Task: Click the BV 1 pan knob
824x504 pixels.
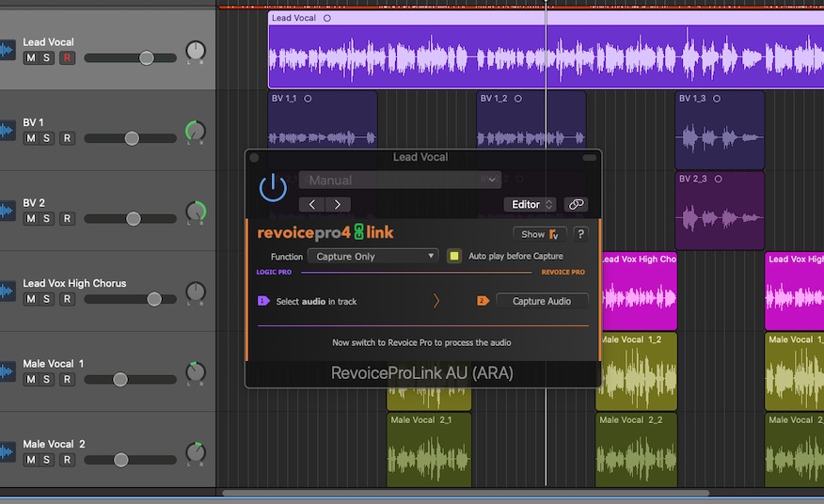Action: [x=196, y=132]
